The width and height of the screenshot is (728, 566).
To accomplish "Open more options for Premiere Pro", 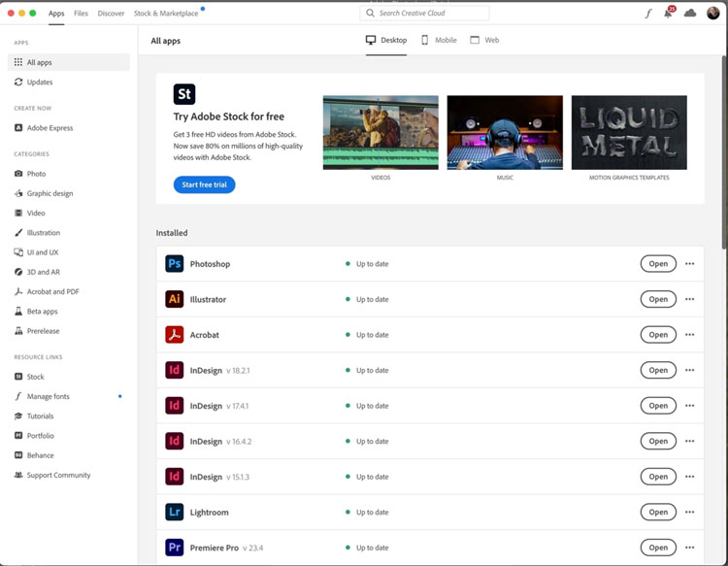I will 689,548.
